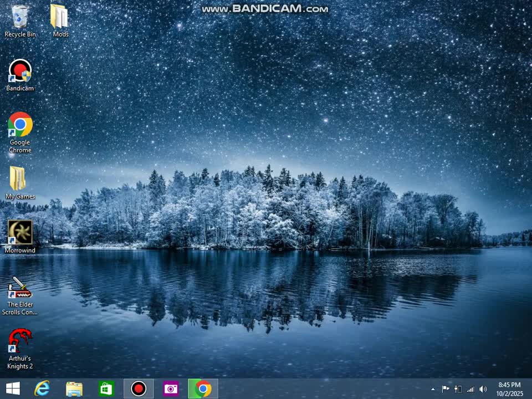Click the speaker volume tray icon
This screenshot has height=399, width=532.
coord(483,389)
